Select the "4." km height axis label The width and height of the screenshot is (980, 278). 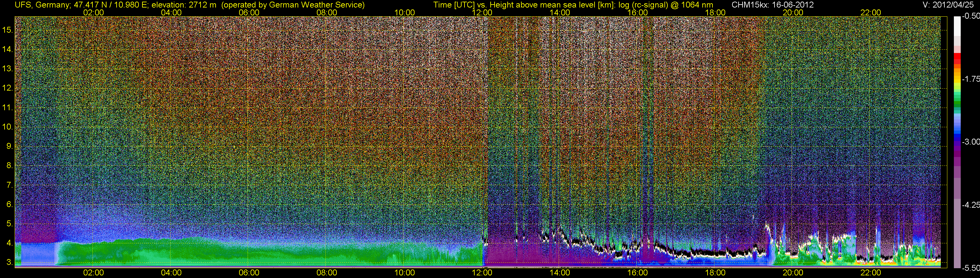[9, 243]
